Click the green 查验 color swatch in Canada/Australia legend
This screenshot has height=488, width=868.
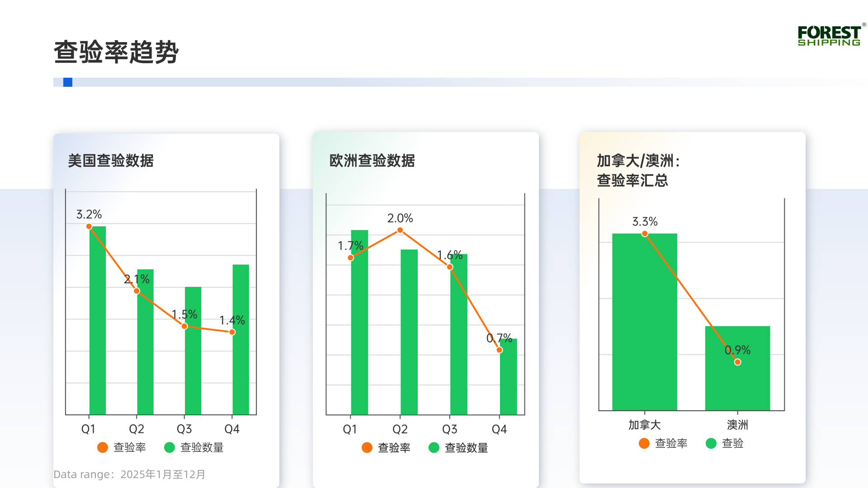click(x=711, y=444)
